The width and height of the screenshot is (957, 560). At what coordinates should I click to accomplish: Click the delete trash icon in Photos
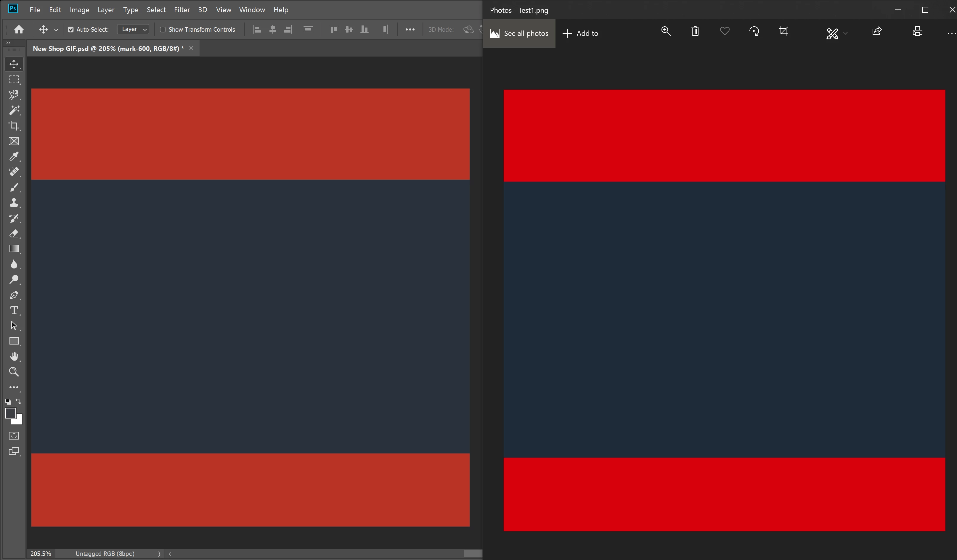[695, 31]
